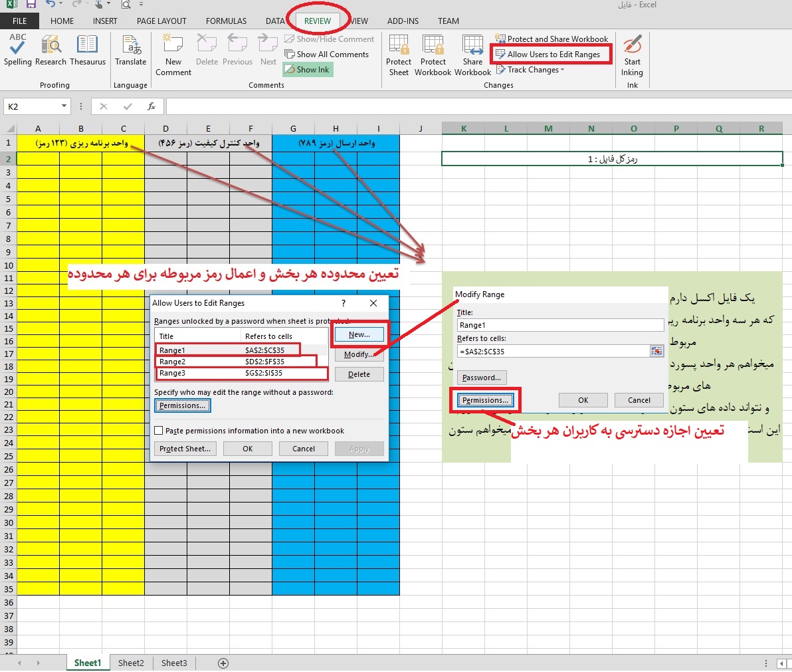Switch to the PAGE LAYOUT tab

point(161,21)
